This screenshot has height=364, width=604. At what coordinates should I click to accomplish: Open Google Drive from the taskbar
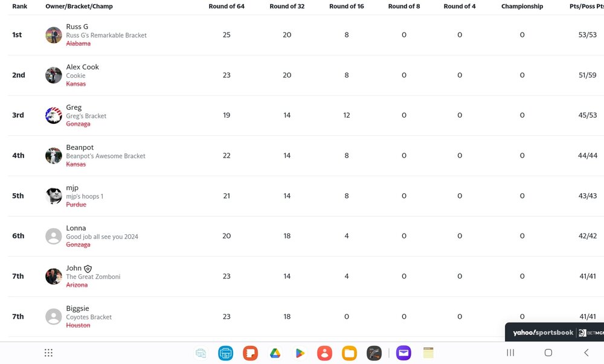[x=275, y=353]
